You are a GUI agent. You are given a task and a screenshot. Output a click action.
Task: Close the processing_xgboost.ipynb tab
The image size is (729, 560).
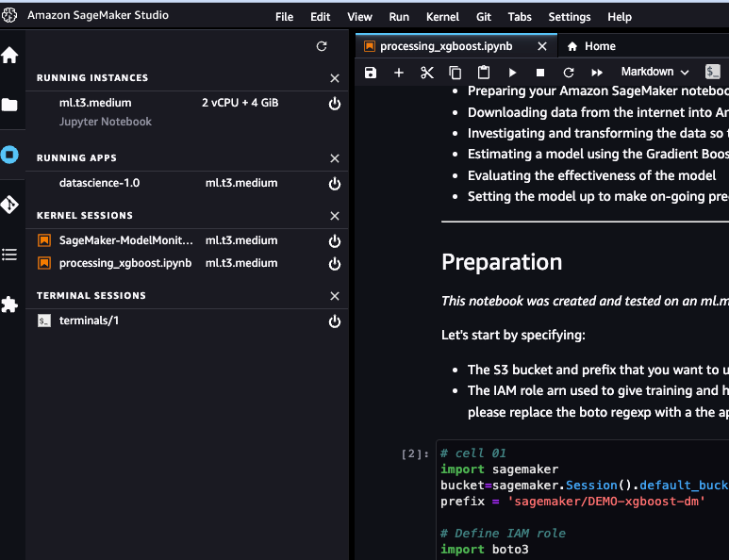(542, 46)
